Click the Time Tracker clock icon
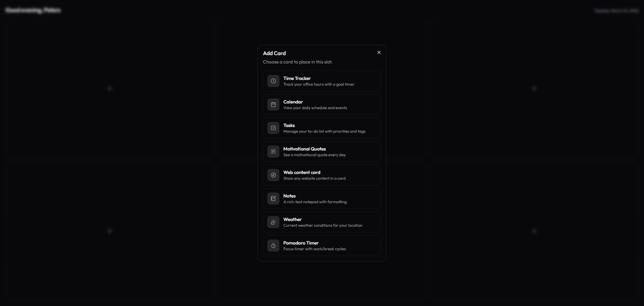Viewport: 644px width, 306px height. [x=273, y=81]
